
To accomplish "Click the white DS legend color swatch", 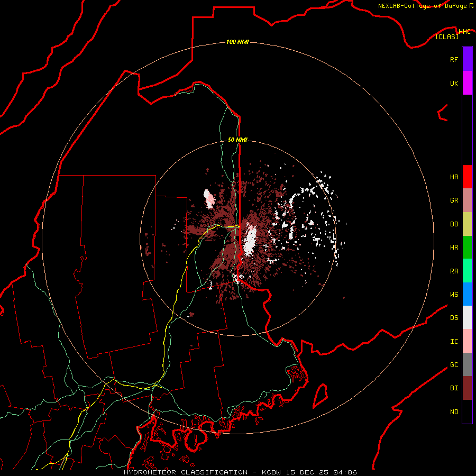I will click(467, 317).
